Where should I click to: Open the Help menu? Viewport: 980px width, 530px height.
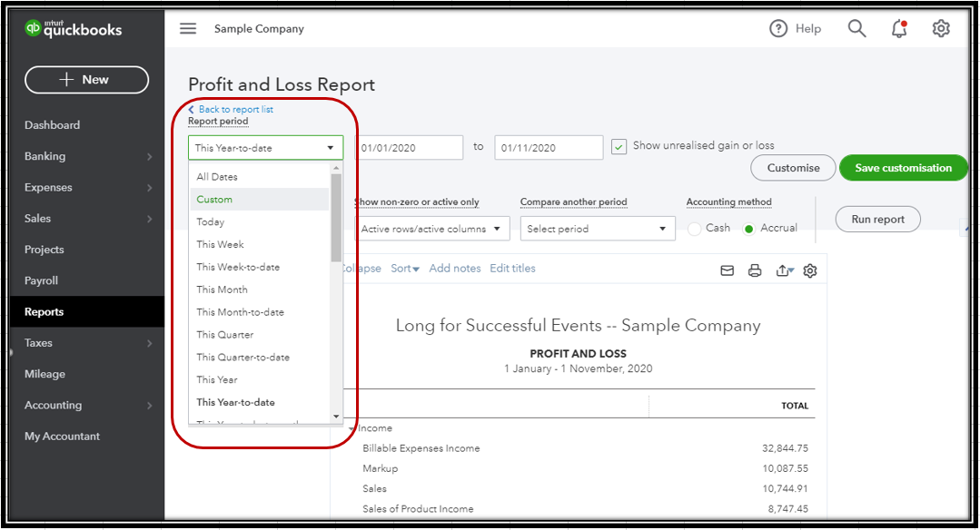(x=795, y=29)
